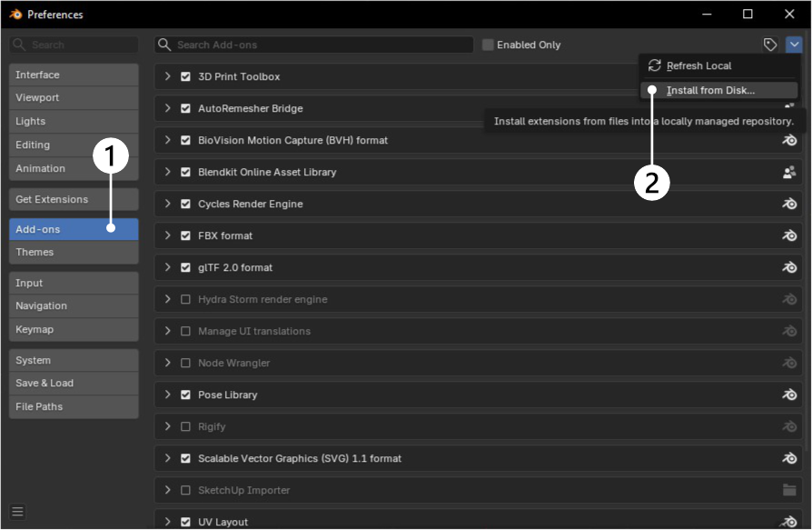Screen dimensions: 812x530
Task: Click Blender icon on UV Layout row
Action: [789, 521]
